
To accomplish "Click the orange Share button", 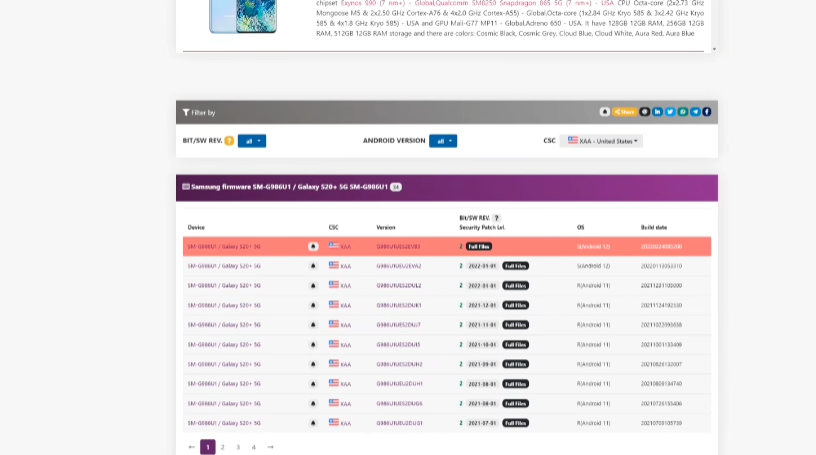I will tap(624, 112).
